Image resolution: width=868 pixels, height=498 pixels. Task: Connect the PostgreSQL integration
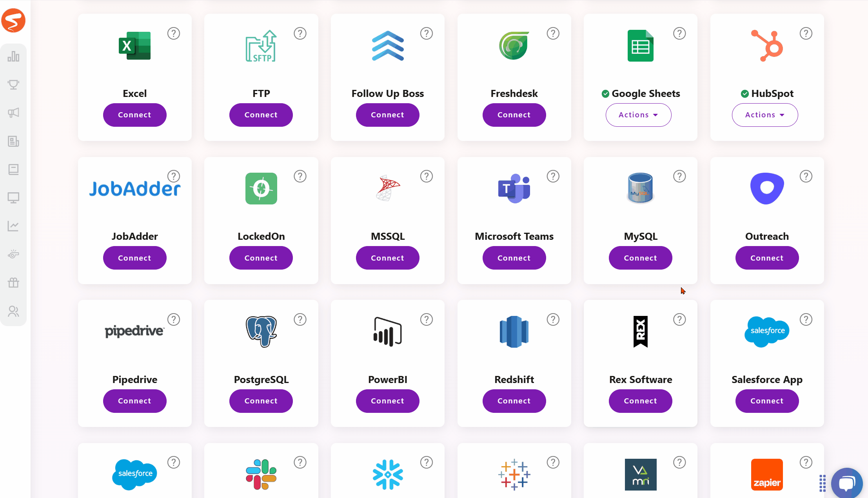(x=261, y=401)
